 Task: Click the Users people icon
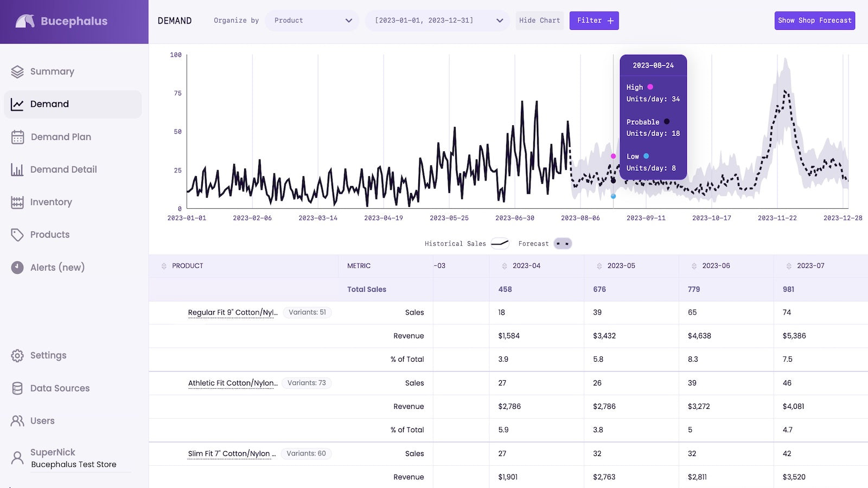click(x=17, y=421)
